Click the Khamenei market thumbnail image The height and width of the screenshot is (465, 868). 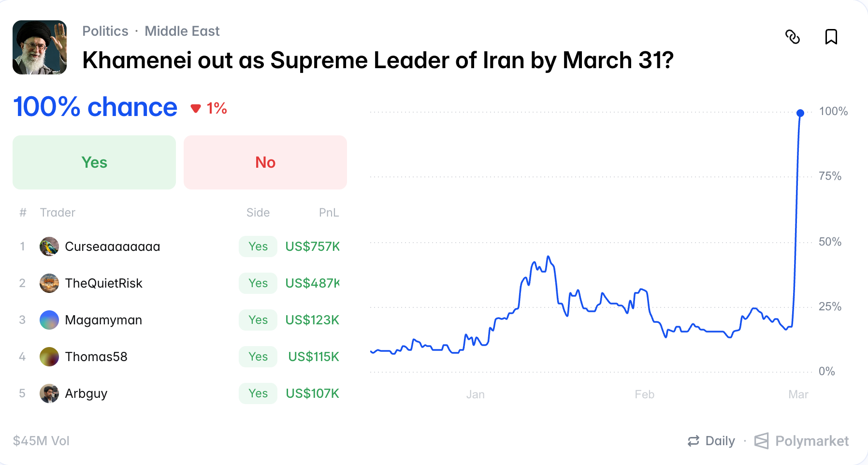[x=40, y=46]
